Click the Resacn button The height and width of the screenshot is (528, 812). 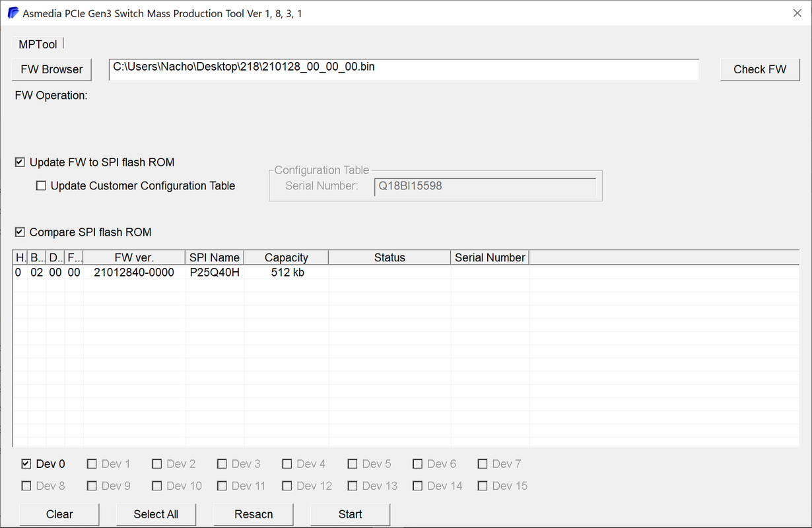point(254,515)
